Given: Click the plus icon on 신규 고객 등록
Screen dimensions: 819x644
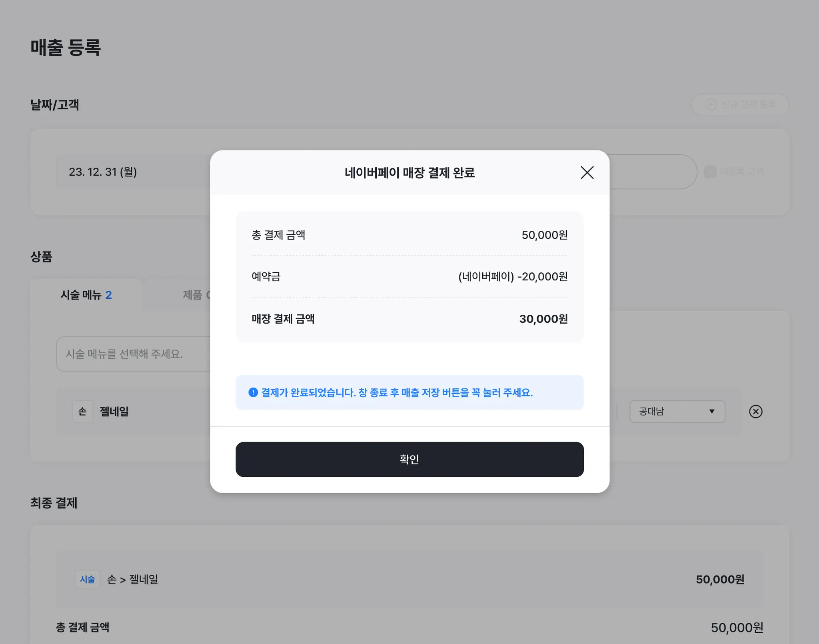Looking at the screenshot, I should coord(711,104).
